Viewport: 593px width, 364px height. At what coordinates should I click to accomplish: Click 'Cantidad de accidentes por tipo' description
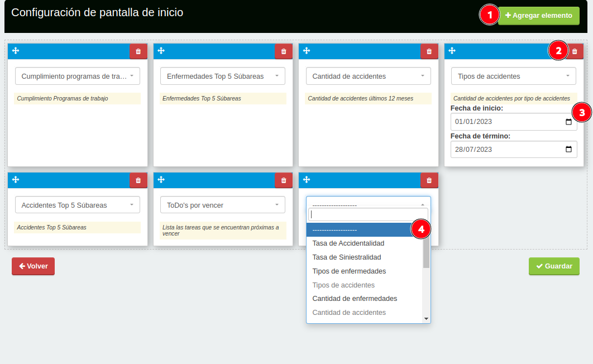pos(511,98)
